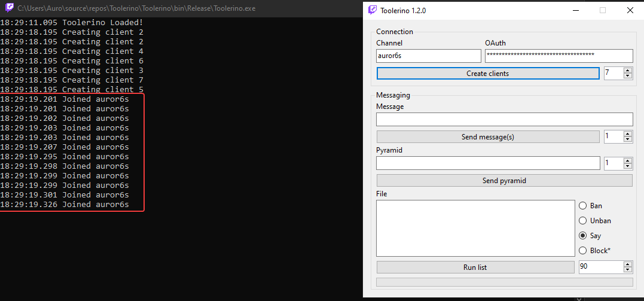Screen dimensions: 644x301
Task: Click the Send message(s) button
Action: pos(487,137)
